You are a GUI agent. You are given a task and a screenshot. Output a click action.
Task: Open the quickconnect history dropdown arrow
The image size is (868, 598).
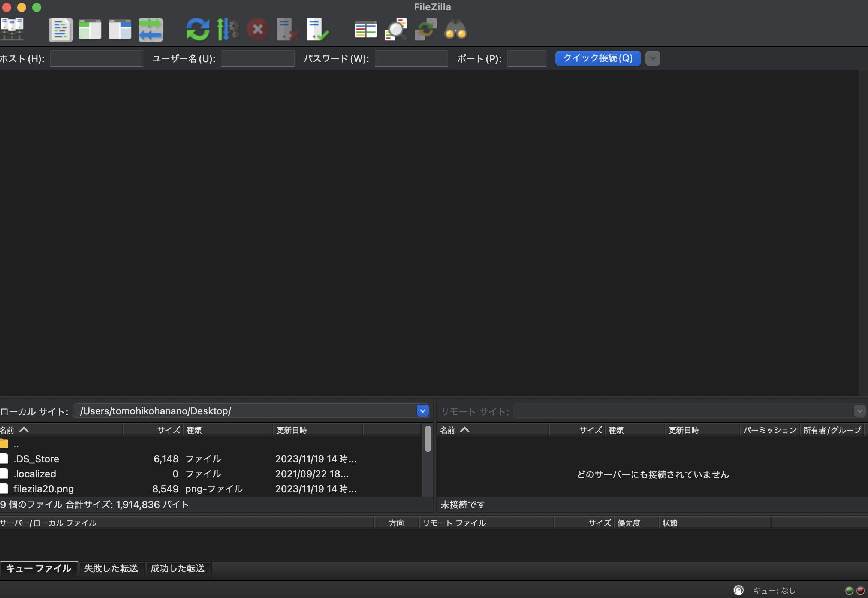click(x=653, y=58)
